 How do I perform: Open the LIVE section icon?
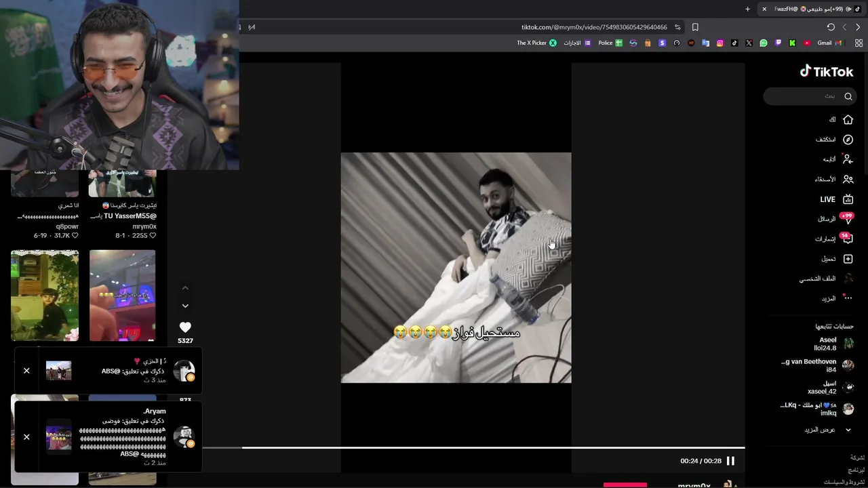point(848,199)
